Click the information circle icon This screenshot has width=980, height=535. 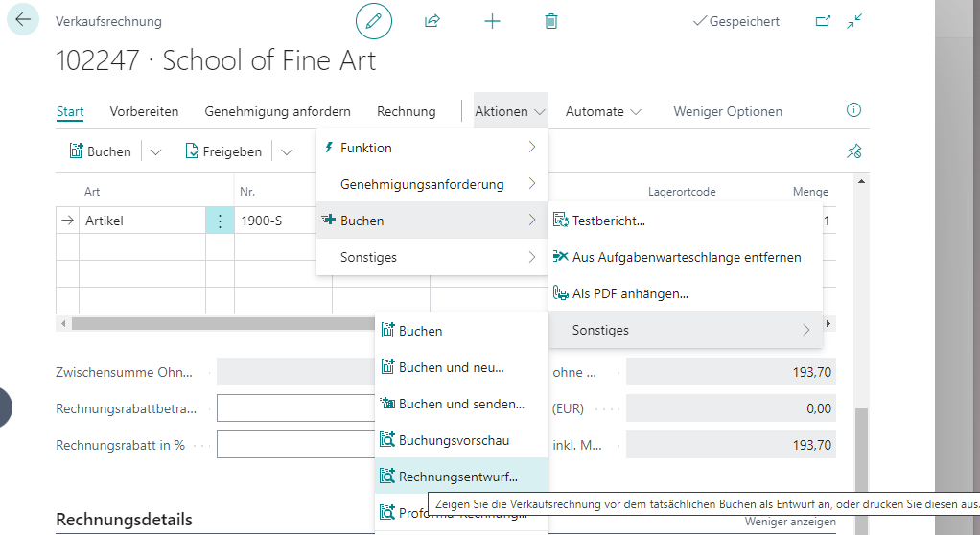point(853,110)
